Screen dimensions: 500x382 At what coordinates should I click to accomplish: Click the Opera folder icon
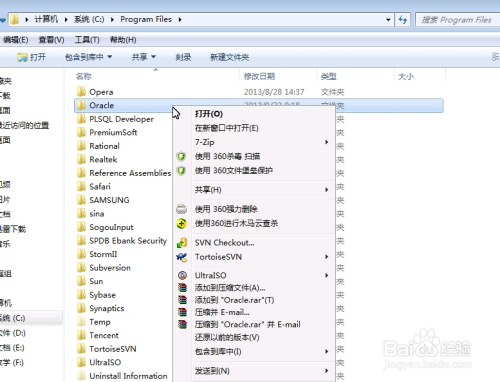81,92
